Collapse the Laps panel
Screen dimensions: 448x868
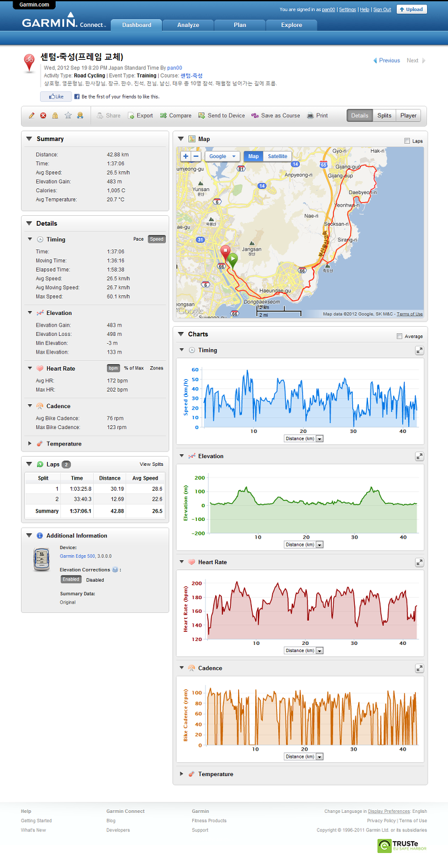tap(30, 465)
